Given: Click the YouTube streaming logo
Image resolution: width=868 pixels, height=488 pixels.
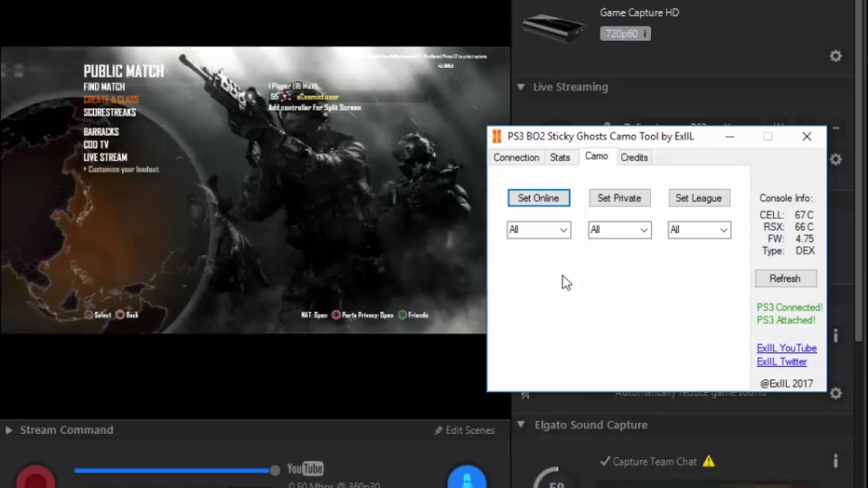Looking at the screenshot, I should click(305, 469).
